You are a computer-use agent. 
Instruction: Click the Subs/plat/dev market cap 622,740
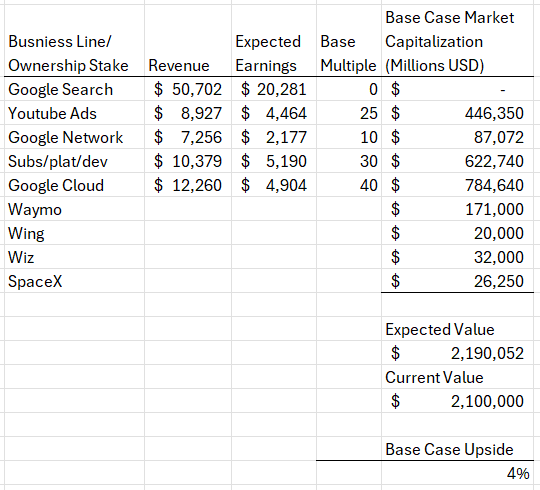(x=458, y=161)
